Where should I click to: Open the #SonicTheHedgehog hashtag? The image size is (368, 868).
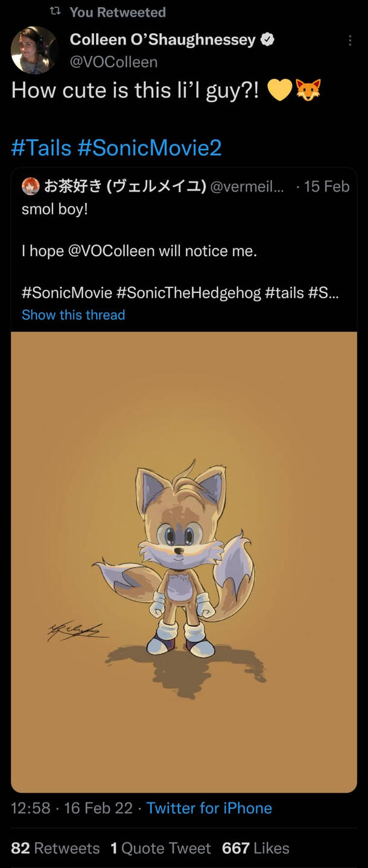click(x=188, y=293)
